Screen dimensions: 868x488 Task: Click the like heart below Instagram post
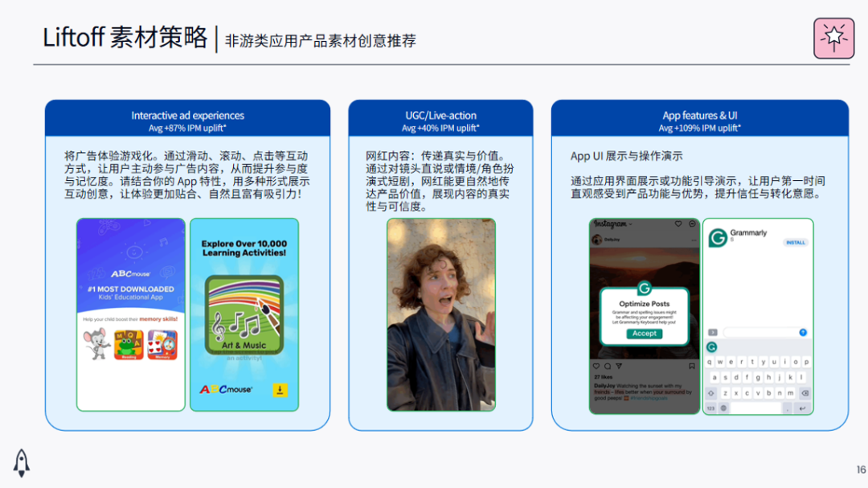tap(596, 366)
